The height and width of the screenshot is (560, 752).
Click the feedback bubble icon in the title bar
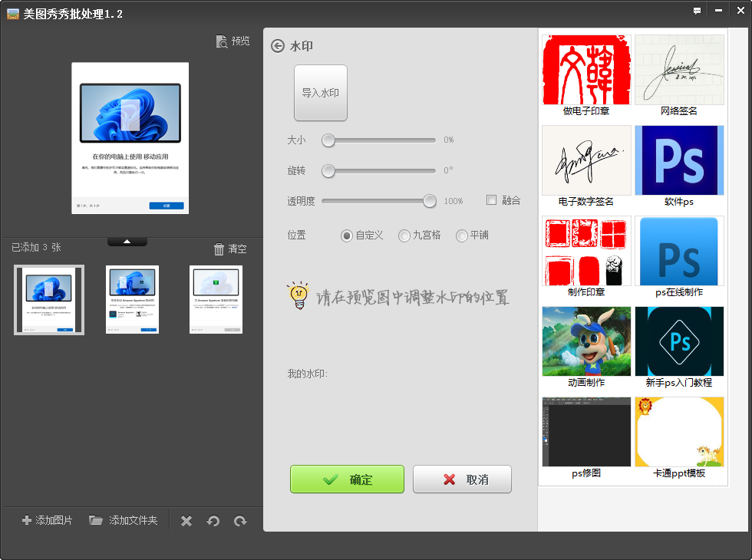(x=697, y=11)
